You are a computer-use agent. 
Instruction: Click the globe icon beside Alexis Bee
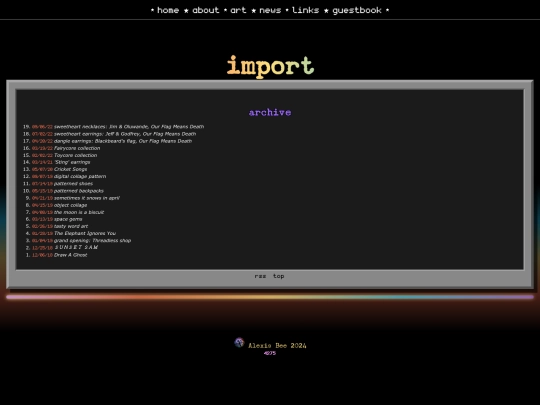coord(239,343)
